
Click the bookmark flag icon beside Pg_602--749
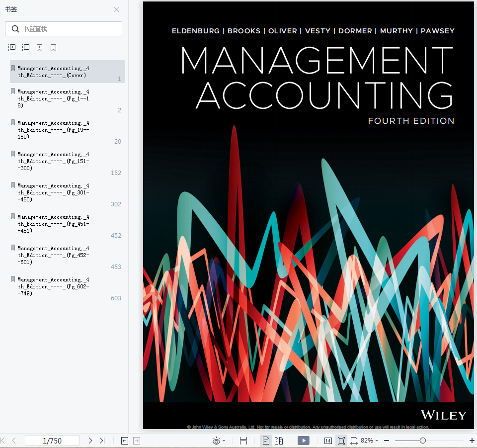13,279
